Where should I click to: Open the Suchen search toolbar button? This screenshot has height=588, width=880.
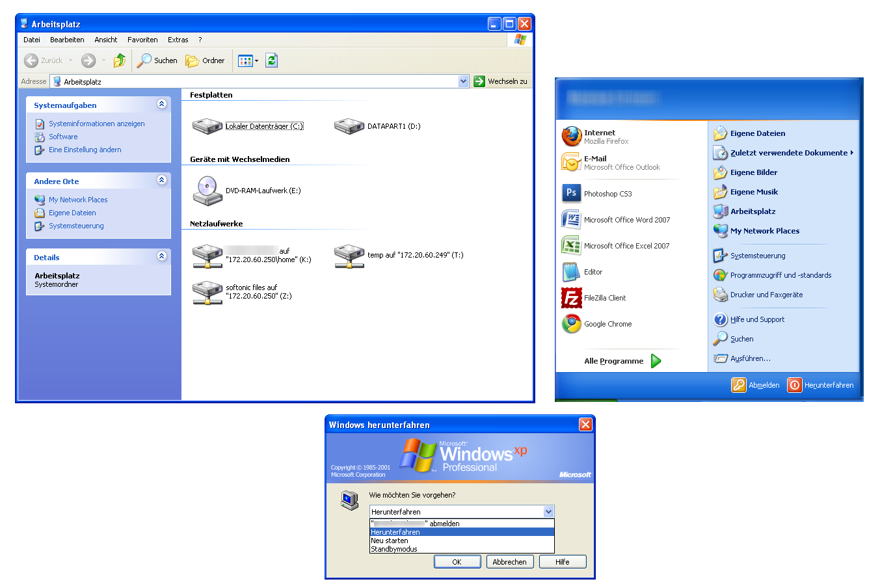157,60
